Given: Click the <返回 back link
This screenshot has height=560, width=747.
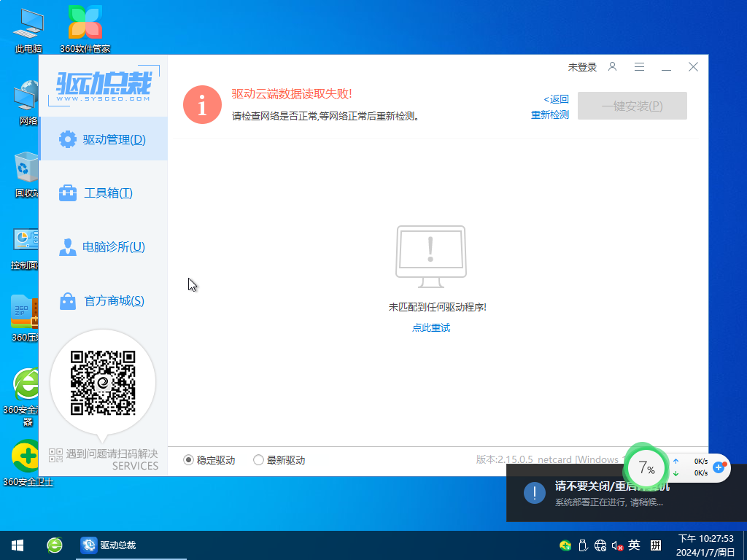Looking at the screenshot, I should 556,99.
